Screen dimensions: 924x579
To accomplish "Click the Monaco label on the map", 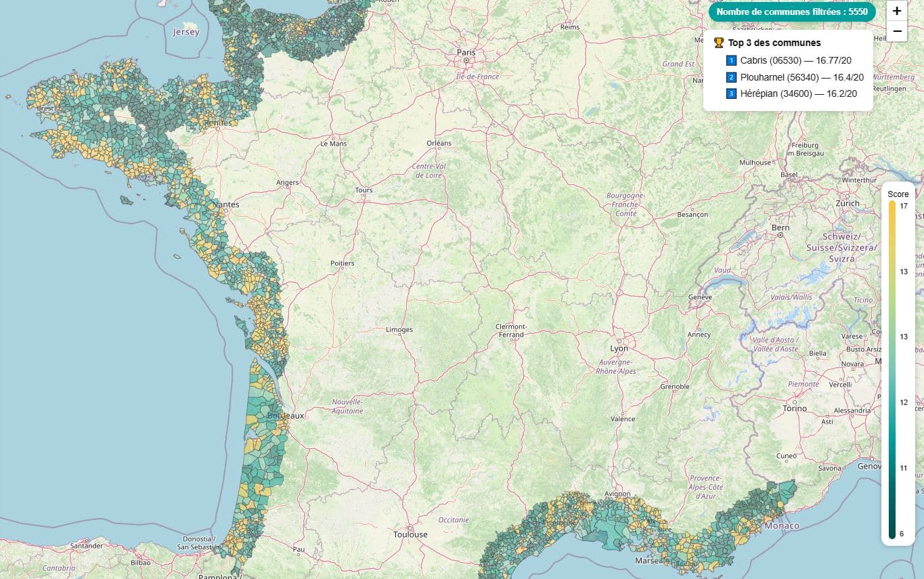I will click(x=782, y=526).
